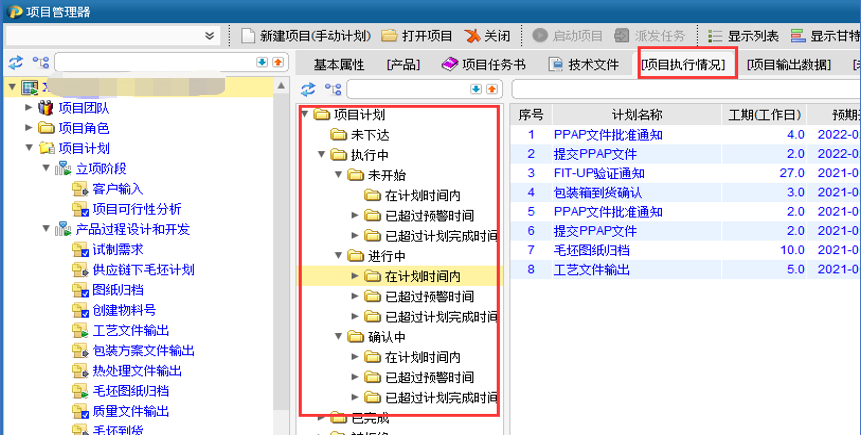
Task: Click left tree scrollbar up arrow
Action: coord(281,86)
